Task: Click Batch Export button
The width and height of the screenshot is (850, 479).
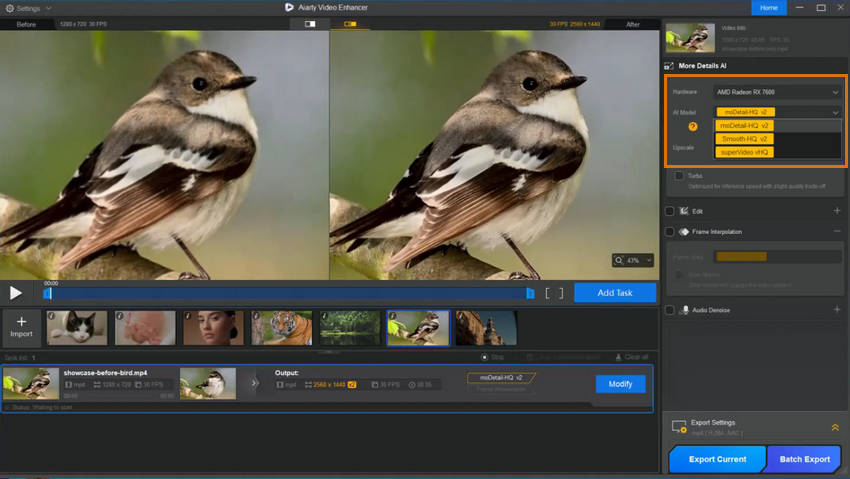Action: pyautogui.click(x=804, y=459)
